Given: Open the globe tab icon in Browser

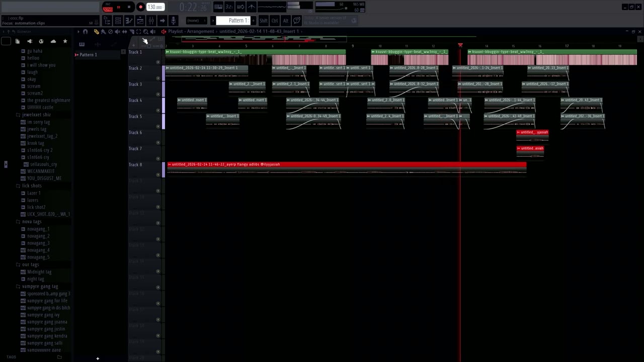Looking at the screenshot, I should 41,41.
